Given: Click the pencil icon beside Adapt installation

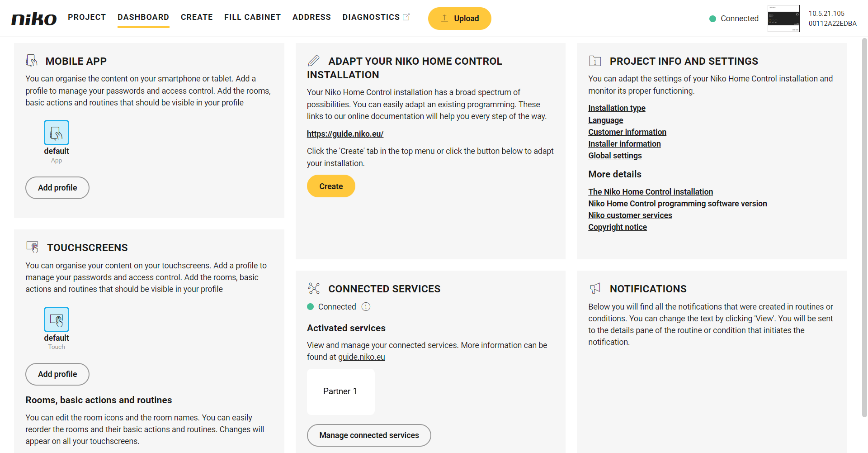Looking at the screenshot, I should coord(313,61).
